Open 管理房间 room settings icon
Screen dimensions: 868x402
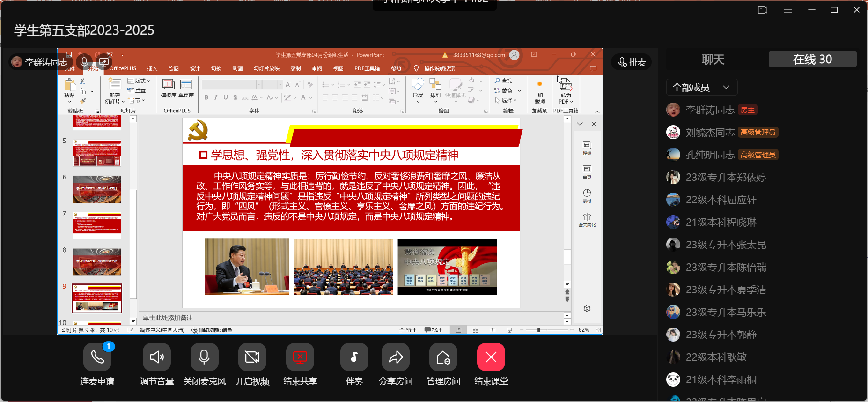pyautogui.click(x=443, y=357)
